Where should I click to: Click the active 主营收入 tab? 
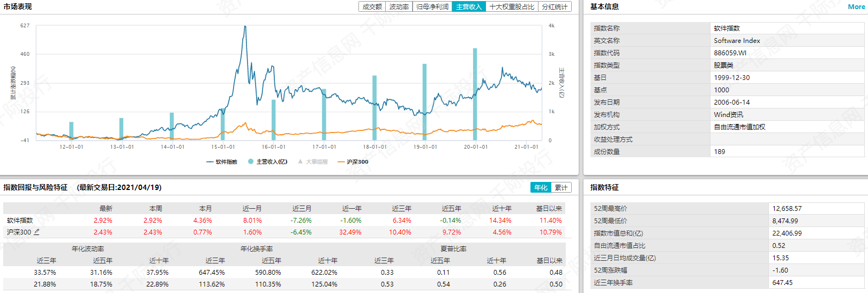468,7
